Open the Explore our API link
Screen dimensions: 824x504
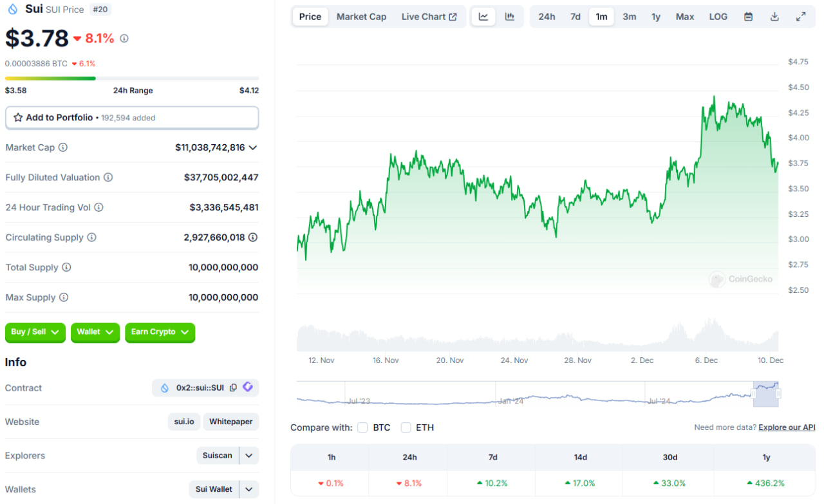[x=787, y=427]
